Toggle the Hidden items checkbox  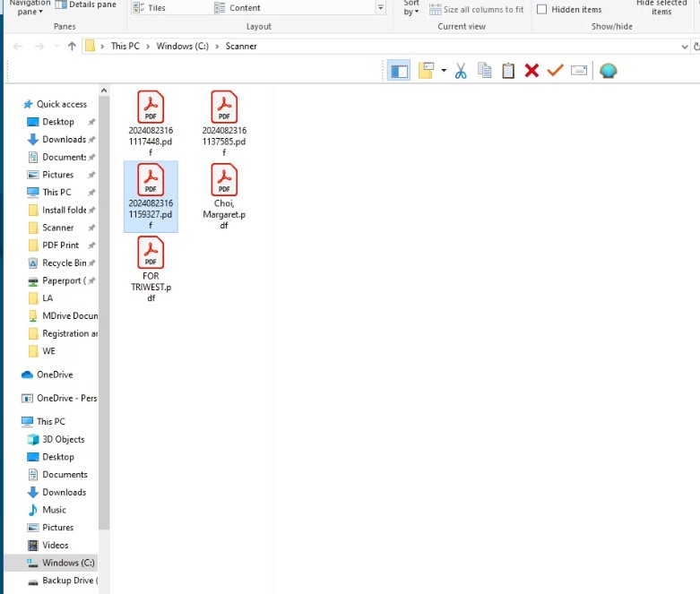[541, 9]
